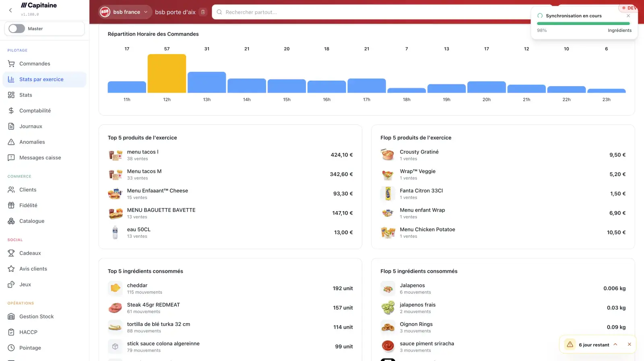Click the Catalogue cubes icon
644x361 pixels.
pos(11,221)
